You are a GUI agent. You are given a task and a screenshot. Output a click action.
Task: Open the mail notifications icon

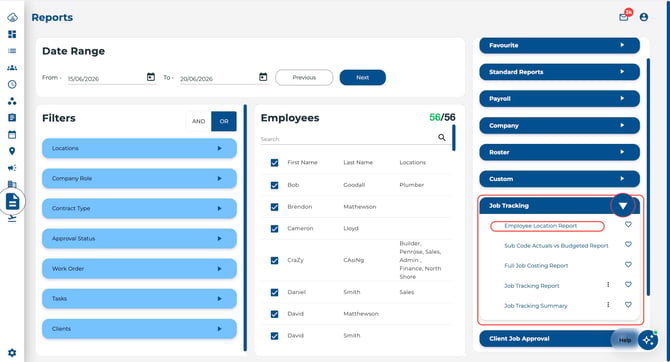coord(624,17)
